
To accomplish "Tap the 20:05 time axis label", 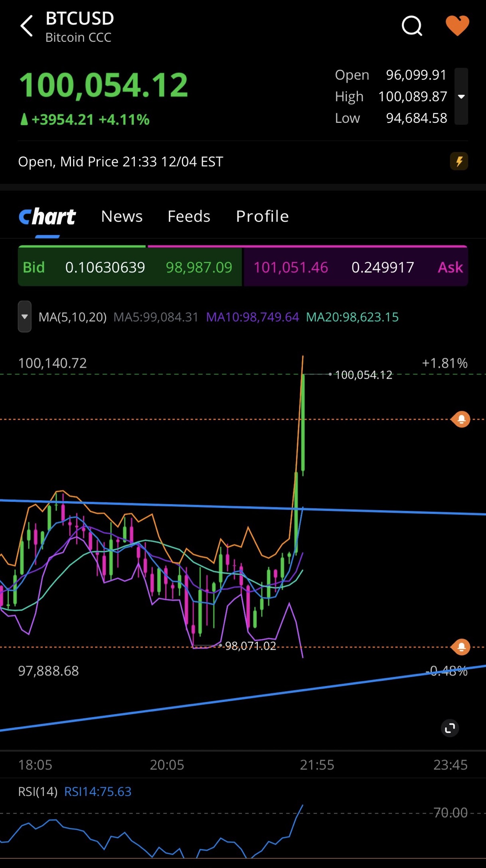I will (167, 765).
